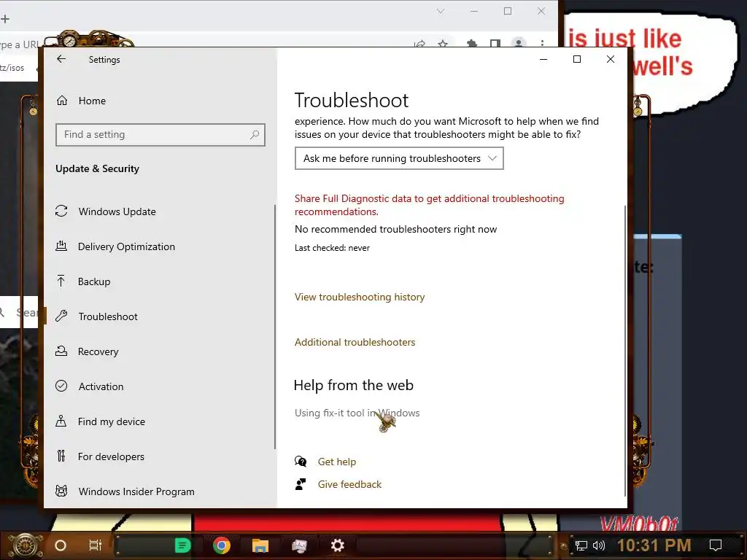
Task: Click Cortana circle on taskbar
Action: pos(61,545)
